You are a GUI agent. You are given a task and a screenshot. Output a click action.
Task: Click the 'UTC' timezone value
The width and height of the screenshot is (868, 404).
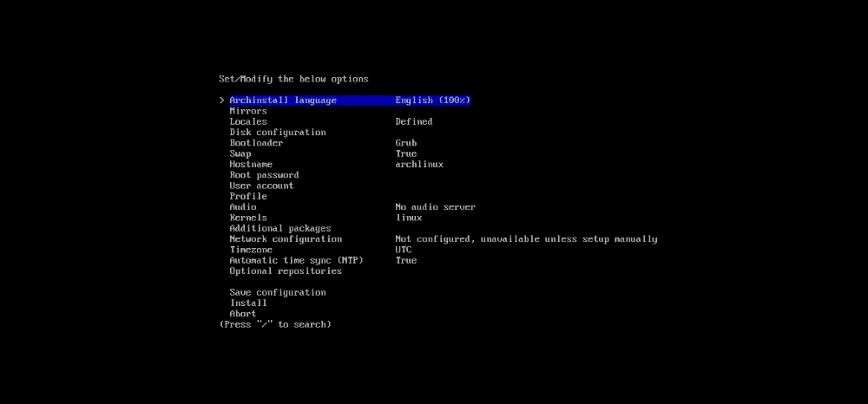point(404,250)
